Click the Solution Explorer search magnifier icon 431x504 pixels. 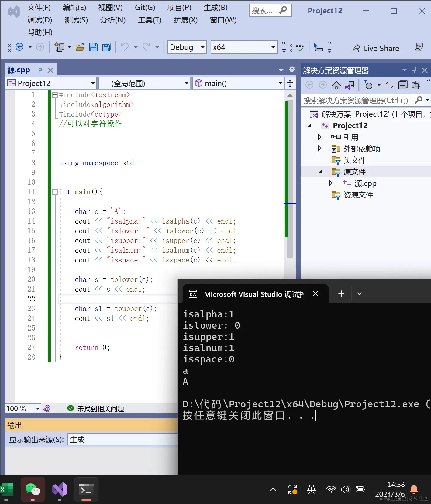419,100
